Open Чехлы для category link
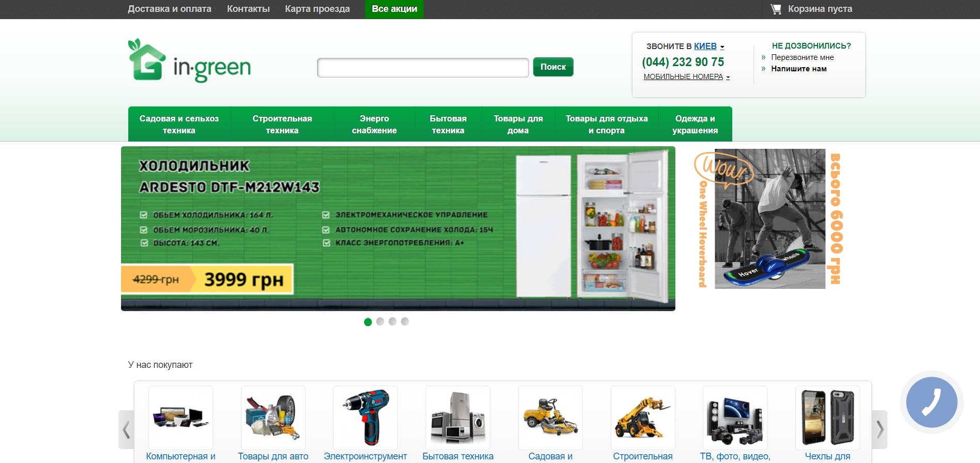Image resolution: width=980 pixels, height=463 pixels. (827, 456)
